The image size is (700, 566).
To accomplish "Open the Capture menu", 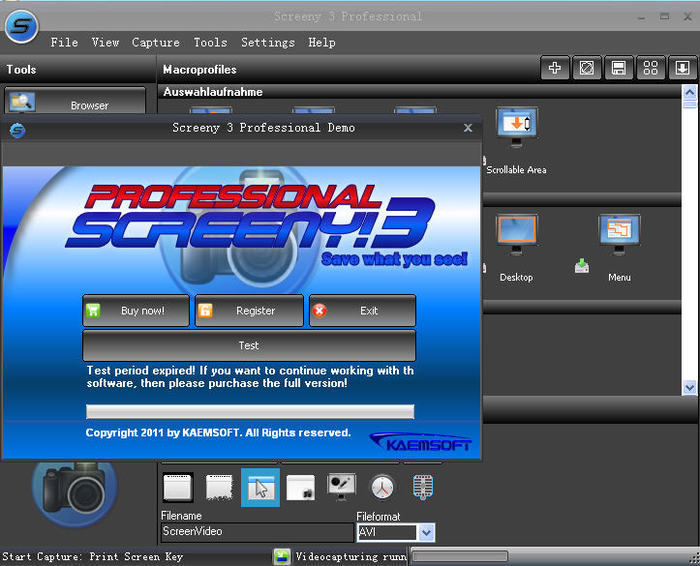I will (x=156, y=42).
